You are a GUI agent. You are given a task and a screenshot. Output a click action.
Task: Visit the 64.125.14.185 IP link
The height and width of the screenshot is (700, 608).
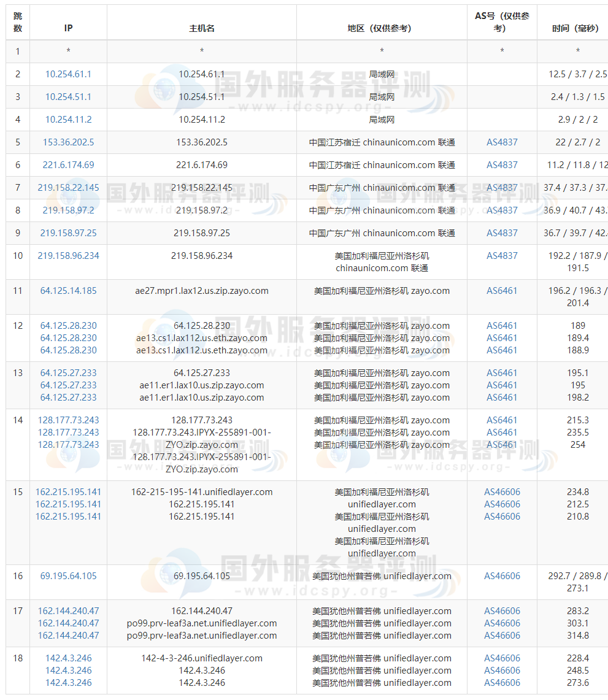click(68, 291)
